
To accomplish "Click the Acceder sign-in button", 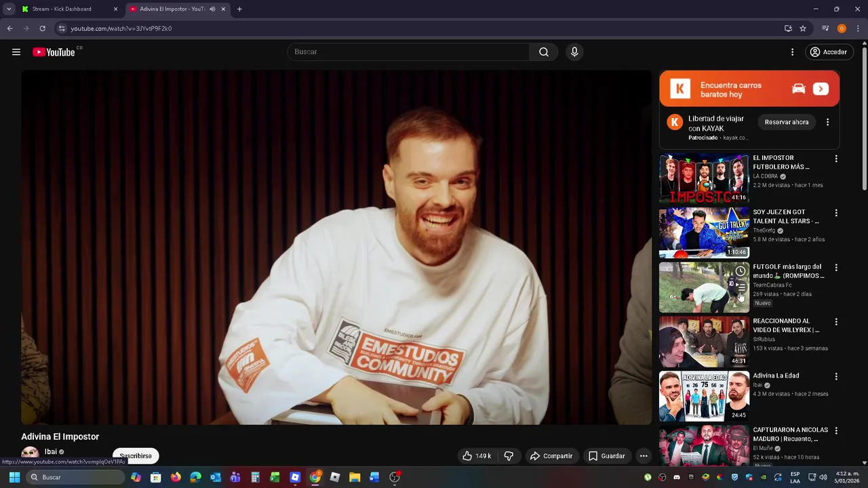I will [x=828, y=52].
